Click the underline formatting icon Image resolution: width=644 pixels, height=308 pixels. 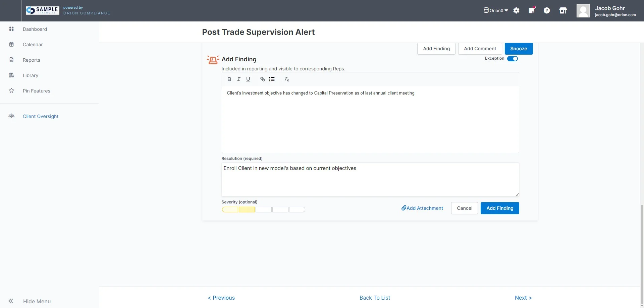coord(248,79)
